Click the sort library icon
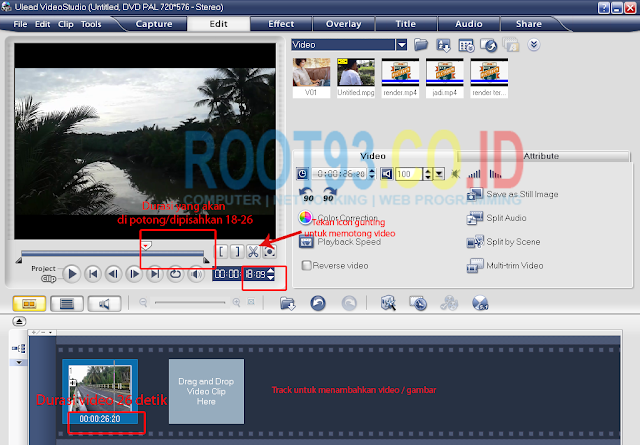Viewport: 640px width, 445px height. pyautogui.click(x=443, y=45)
